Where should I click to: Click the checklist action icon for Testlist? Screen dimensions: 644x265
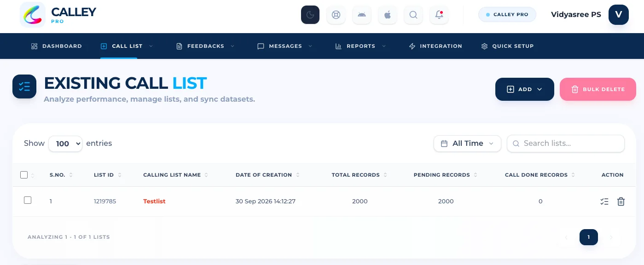[604, 202]
